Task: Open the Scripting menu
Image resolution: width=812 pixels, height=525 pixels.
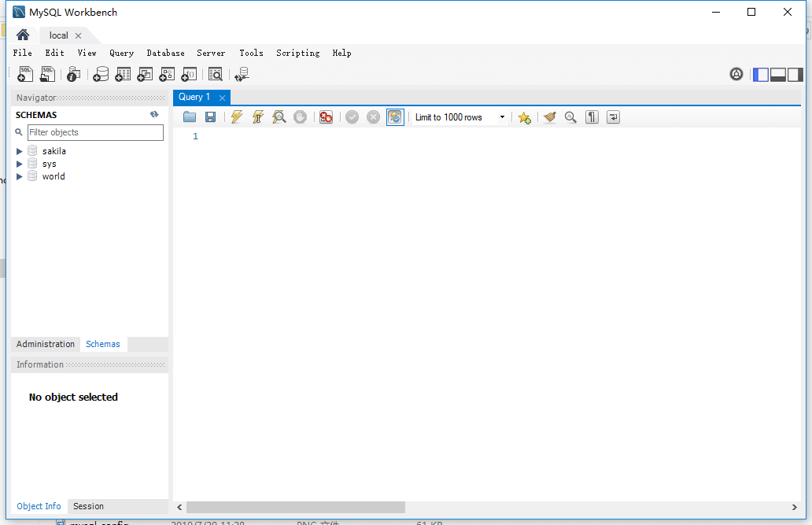Action: (x=297, y=53)
